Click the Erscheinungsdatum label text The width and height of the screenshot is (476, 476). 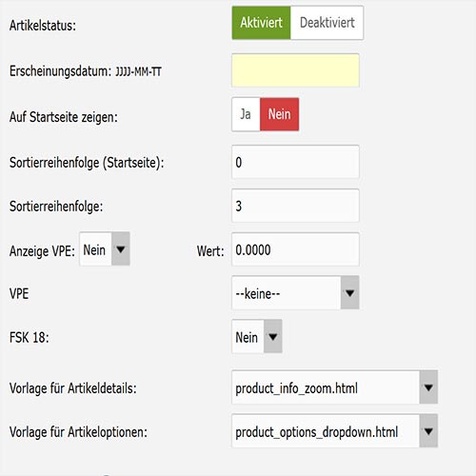click(x=60, y=71)
